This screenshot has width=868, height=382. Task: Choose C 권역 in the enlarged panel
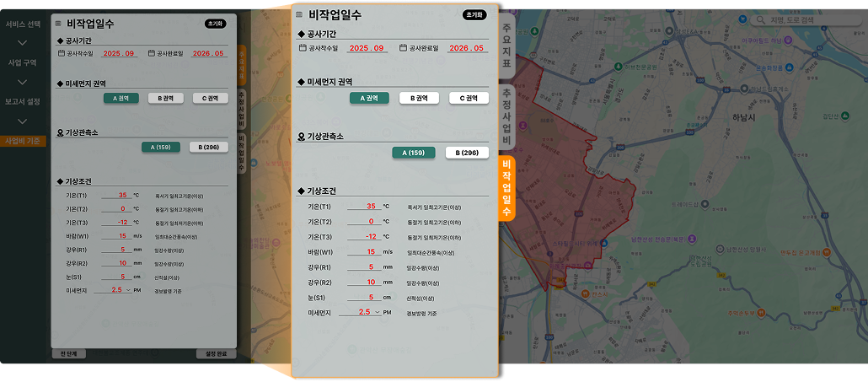(x=469, y=98)
